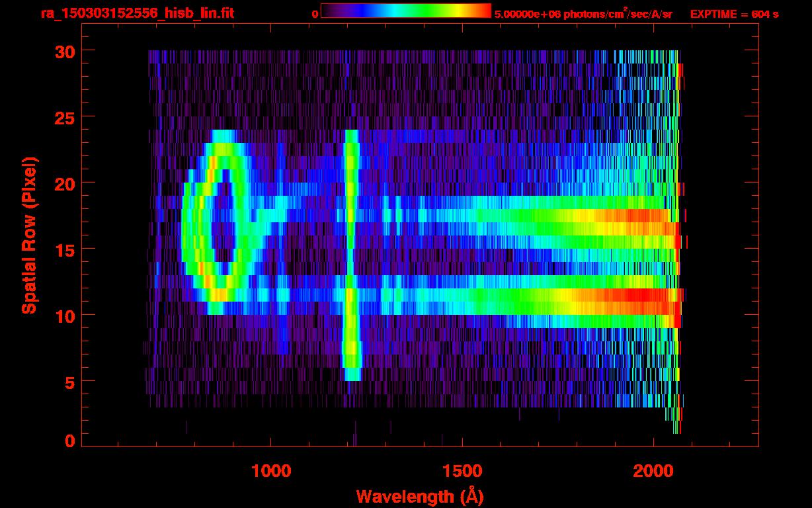Click the spatial row tick label 15

[64, 249]
